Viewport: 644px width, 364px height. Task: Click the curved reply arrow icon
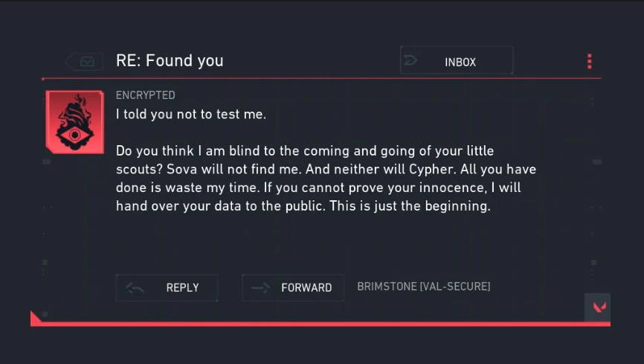tap(135, 288)
